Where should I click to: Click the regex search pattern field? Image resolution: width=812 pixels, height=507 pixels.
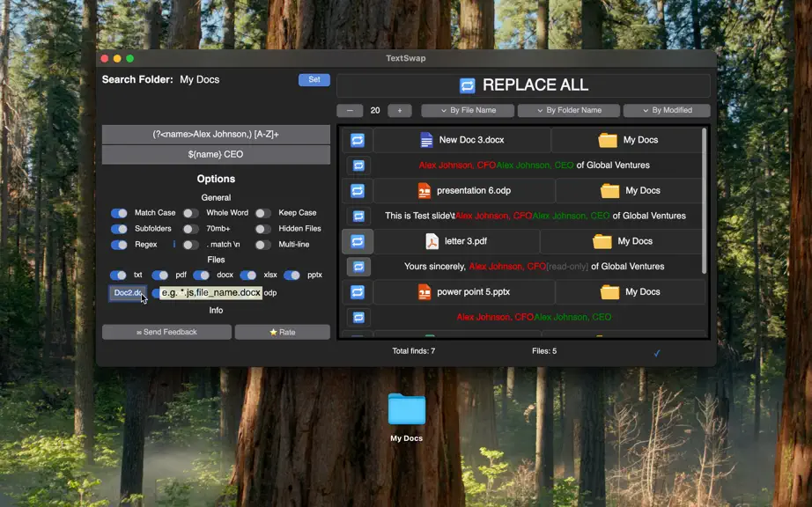216,135
